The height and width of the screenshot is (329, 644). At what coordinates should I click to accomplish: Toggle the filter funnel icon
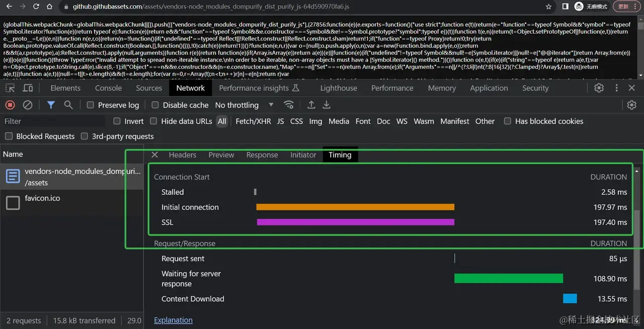(51, 105)
